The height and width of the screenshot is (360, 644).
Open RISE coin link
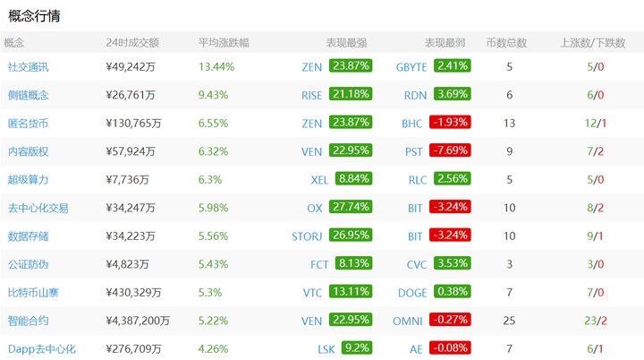[x=312, y=96]
